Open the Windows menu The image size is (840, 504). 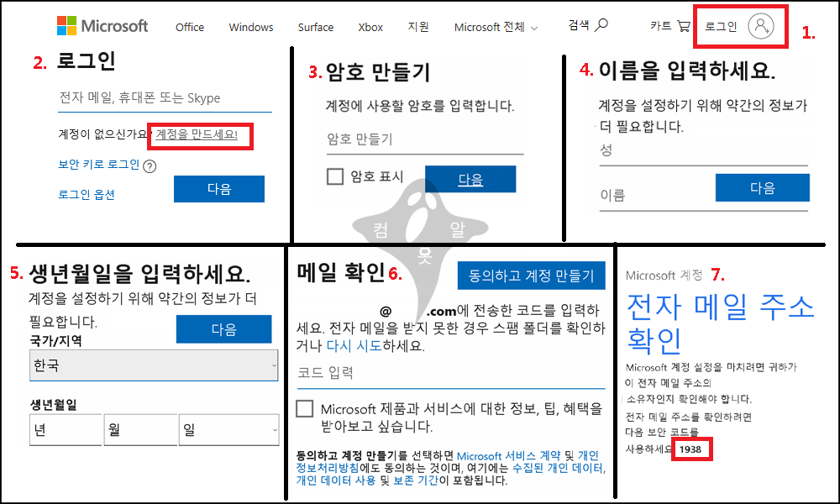250,27
